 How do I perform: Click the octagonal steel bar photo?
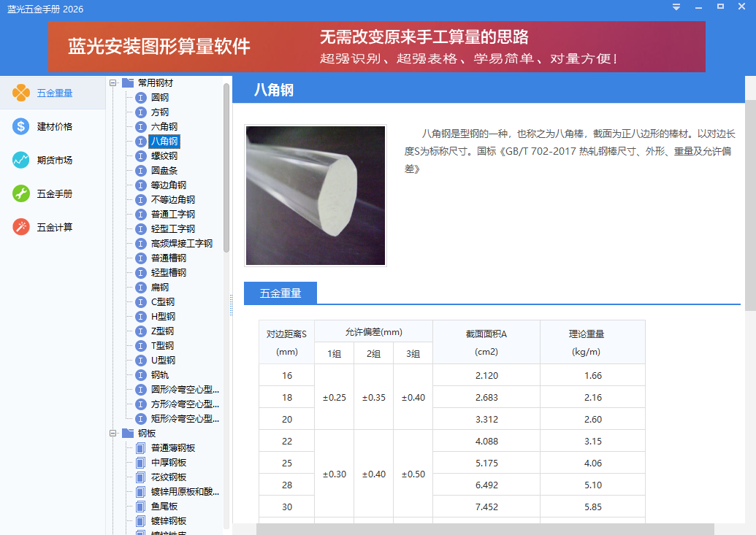pos(315,196)
